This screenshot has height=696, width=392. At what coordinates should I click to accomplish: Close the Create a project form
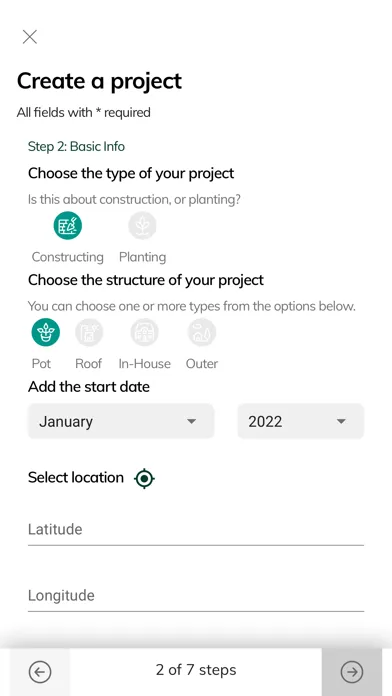[30, 37]
